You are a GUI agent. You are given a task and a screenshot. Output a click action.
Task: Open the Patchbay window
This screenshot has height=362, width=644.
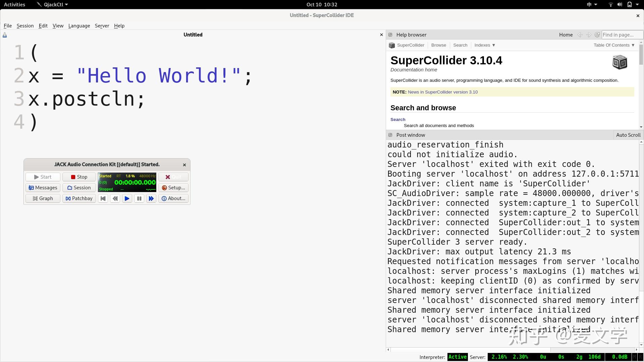point(79,198)
